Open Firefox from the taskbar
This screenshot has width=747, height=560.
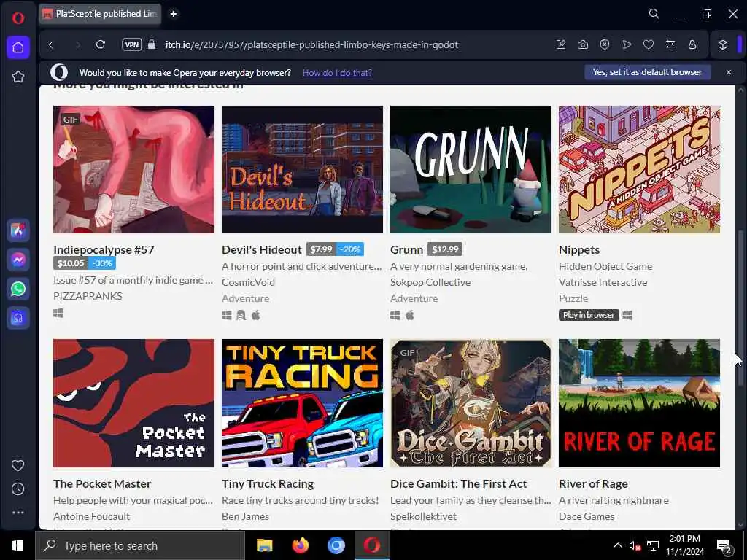click(x=300, y=545)
